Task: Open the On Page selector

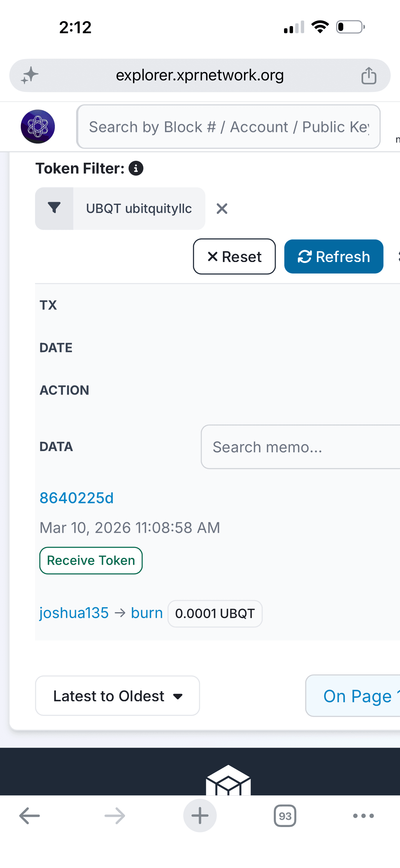Action: click(x=353, y=696)
